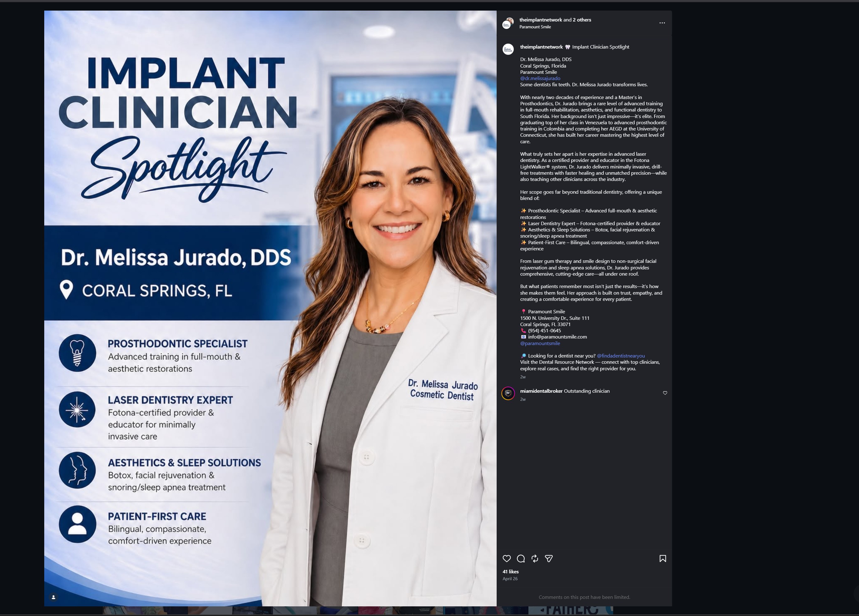The image size is (859, 616).
Task: Open the three-dot more options menu
Action: 662,23
